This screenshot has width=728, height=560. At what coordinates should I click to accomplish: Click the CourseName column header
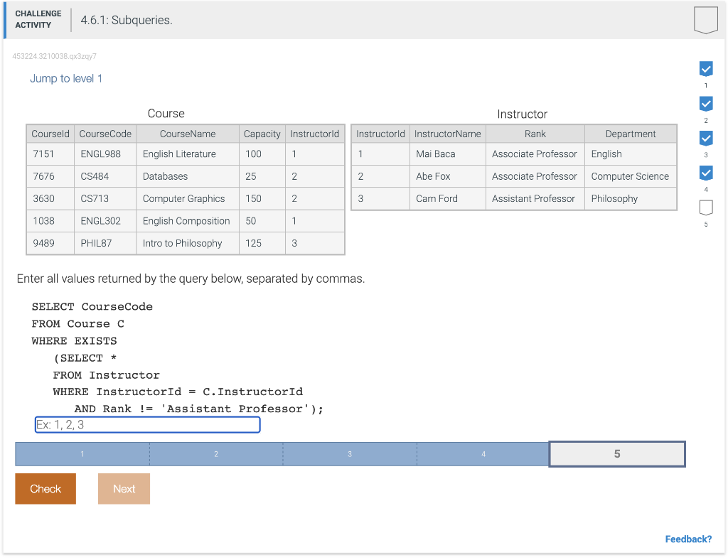[188, 134]
